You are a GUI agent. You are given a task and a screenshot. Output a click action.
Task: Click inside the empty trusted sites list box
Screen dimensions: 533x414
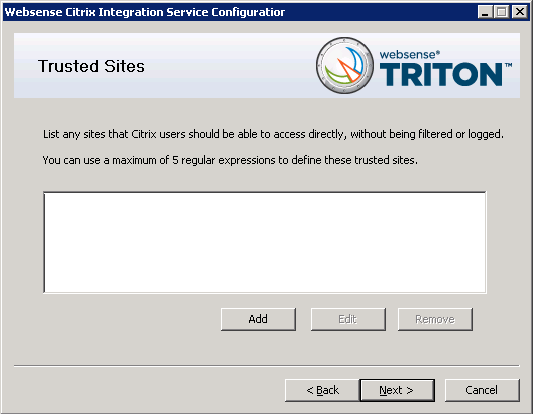point(265,242)
